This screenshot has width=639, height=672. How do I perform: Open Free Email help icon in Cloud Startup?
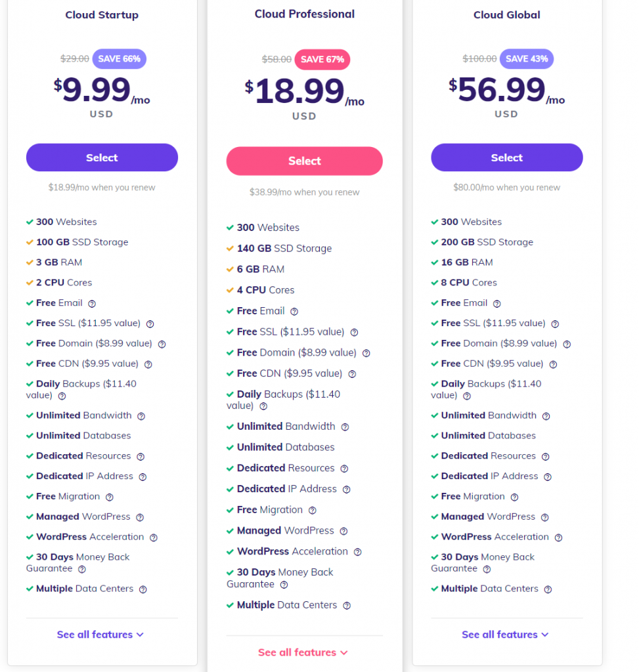tap(92, 304)
